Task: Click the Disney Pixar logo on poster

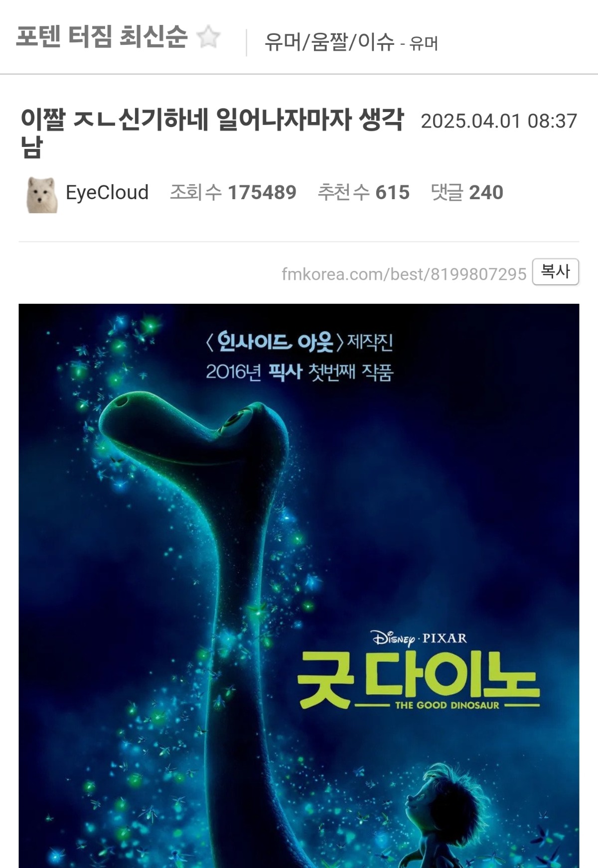Action: point(419,638)
